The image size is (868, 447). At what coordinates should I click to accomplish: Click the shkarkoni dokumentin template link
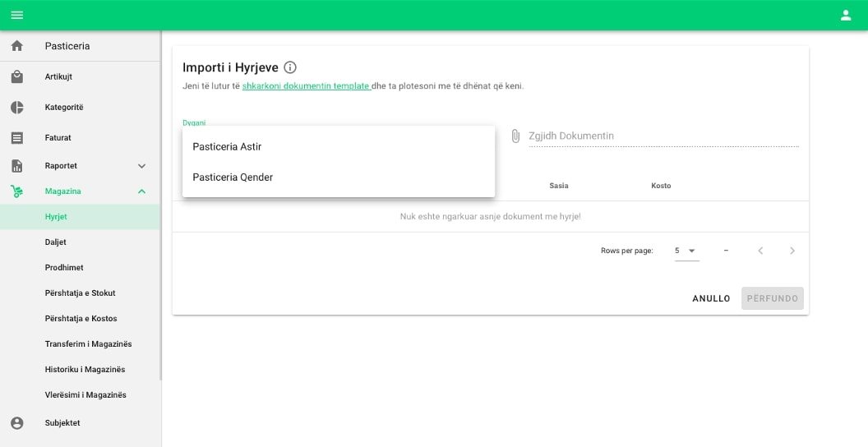pyautogui.click(x=306, y=86)
